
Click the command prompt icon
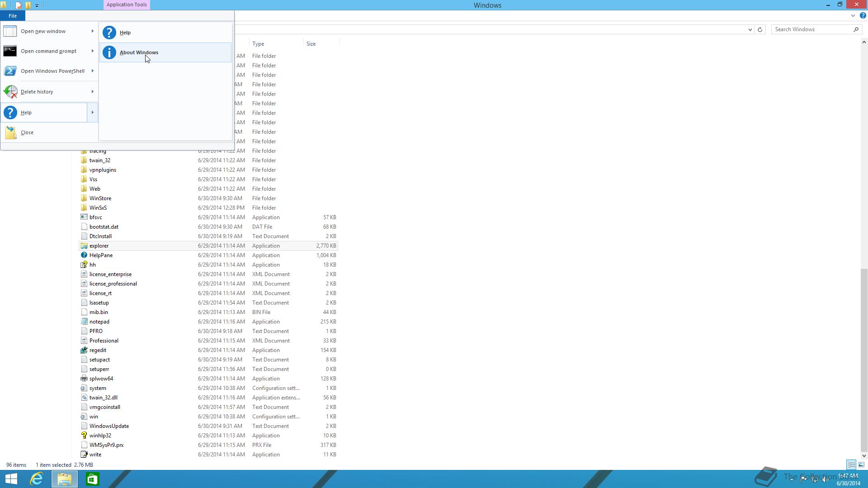pyautogui.click(x=10, y=51)
